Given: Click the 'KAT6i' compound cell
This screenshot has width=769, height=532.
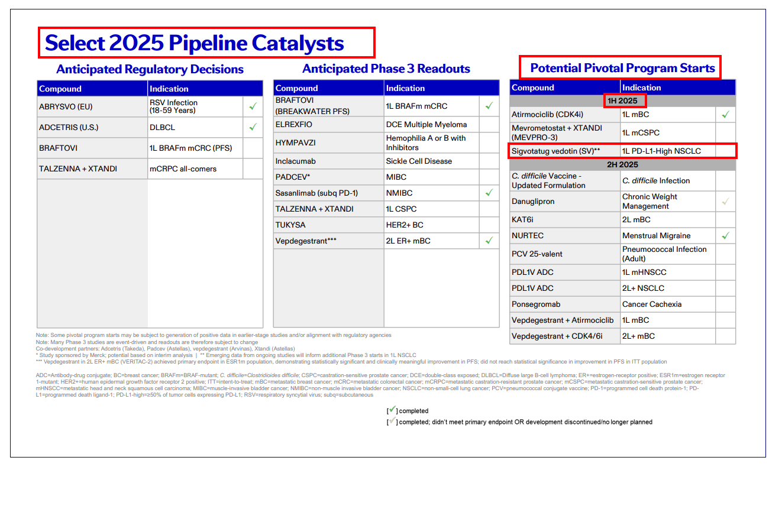Looking at the screenshot, I should pos(565,219).
